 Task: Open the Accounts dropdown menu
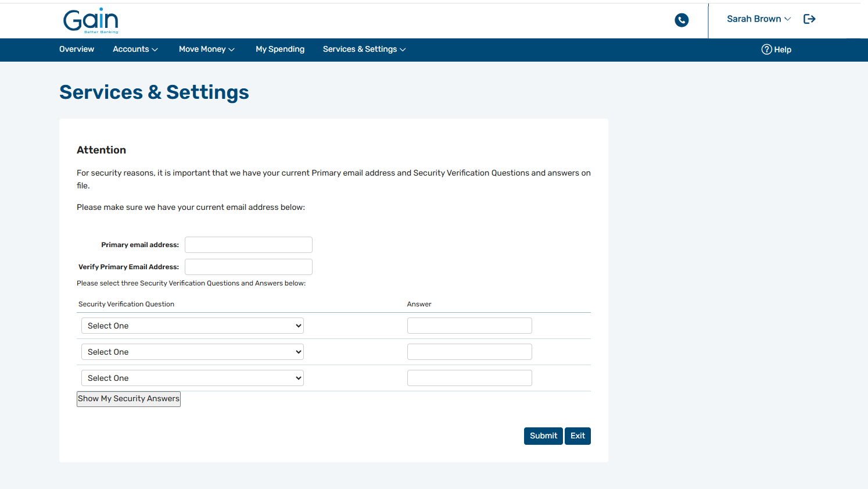tap(135, 49)
